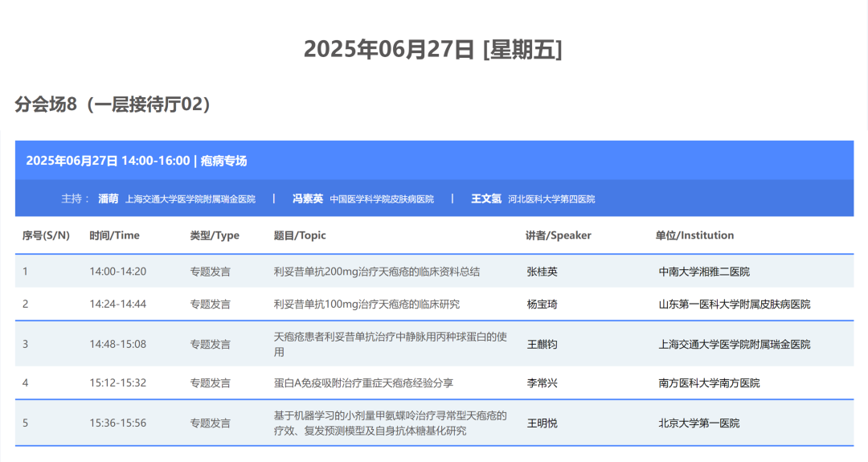Click institution 山东第一医科大学附属皮肤病医院
Screen dimensions: 868x462
[x=735, y=304]
